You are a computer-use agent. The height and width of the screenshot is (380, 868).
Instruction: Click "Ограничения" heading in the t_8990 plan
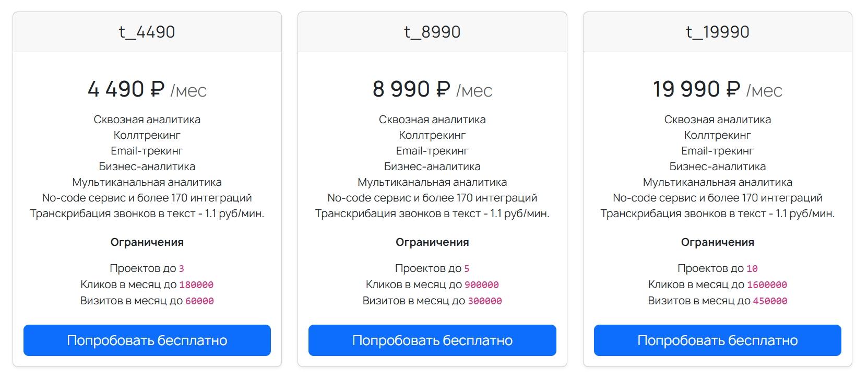[x=432, y=242]
